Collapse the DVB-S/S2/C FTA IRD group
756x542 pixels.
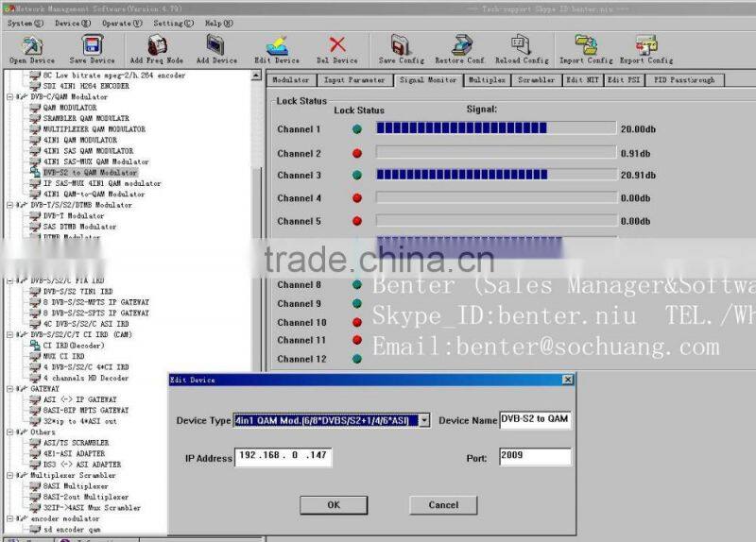(x=9, y=280)
